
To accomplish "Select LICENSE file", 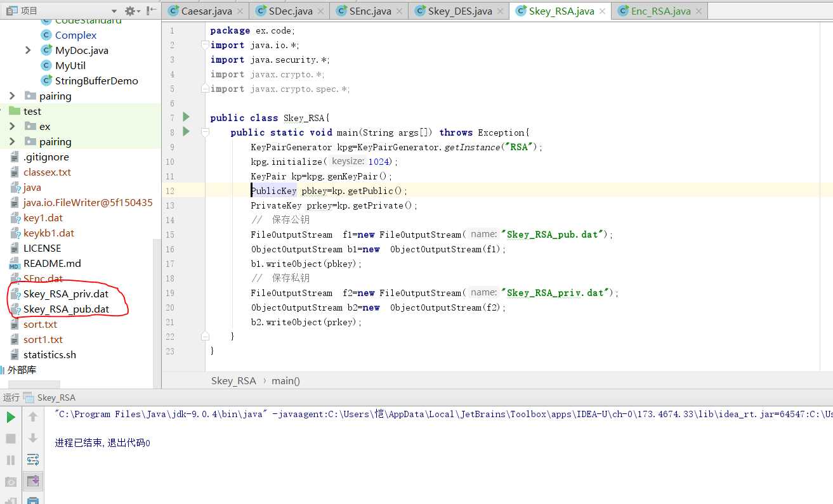I will pos(42,248).
